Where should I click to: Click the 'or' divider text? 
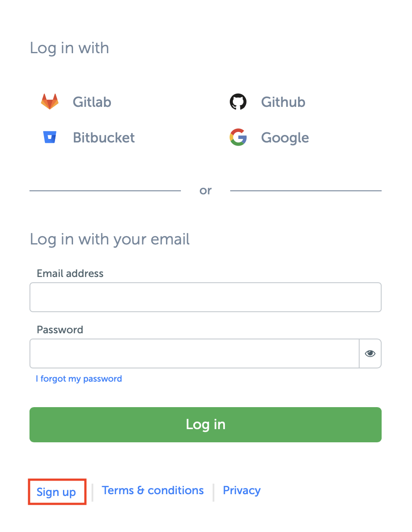[206, 191]
